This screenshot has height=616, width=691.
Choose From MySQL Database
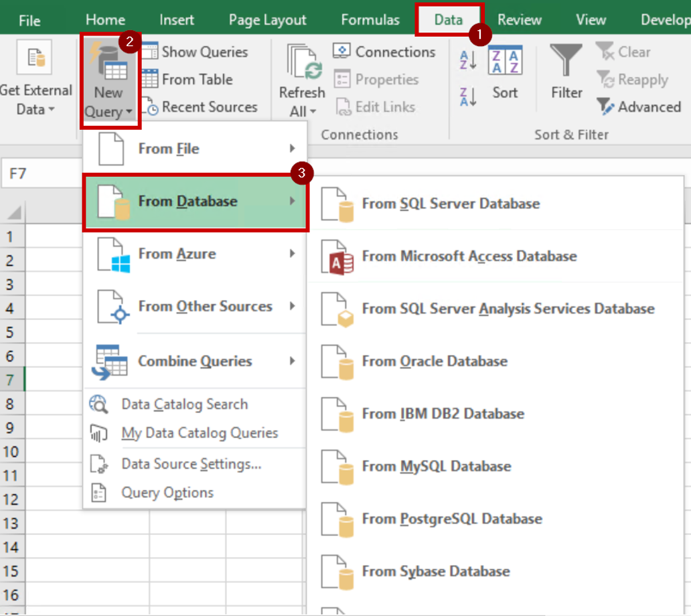point(495,466)
